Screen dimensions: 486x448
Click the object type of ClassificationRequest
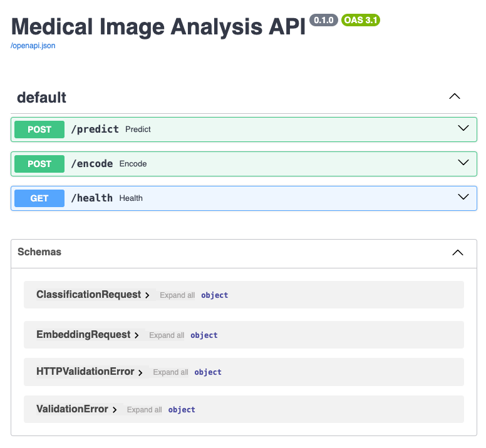point(214,295)
